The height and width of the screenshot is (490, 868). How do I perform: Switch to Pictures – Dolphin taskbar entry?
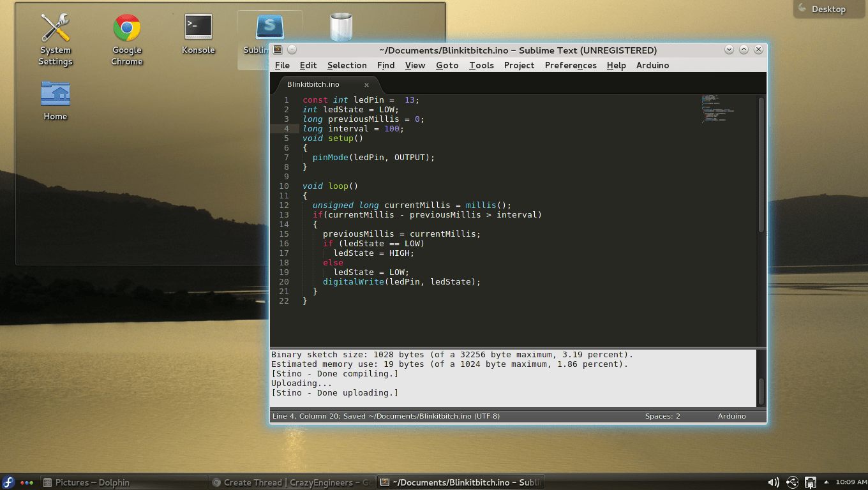point(124,482)
